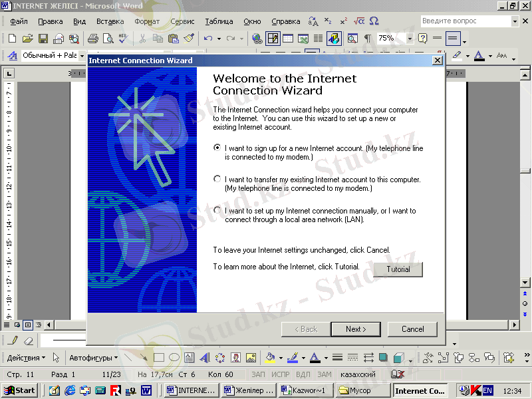The image size is (532, 399).
Task: Expand the Undo history dropdown arrow
Action: pos(219,39)
